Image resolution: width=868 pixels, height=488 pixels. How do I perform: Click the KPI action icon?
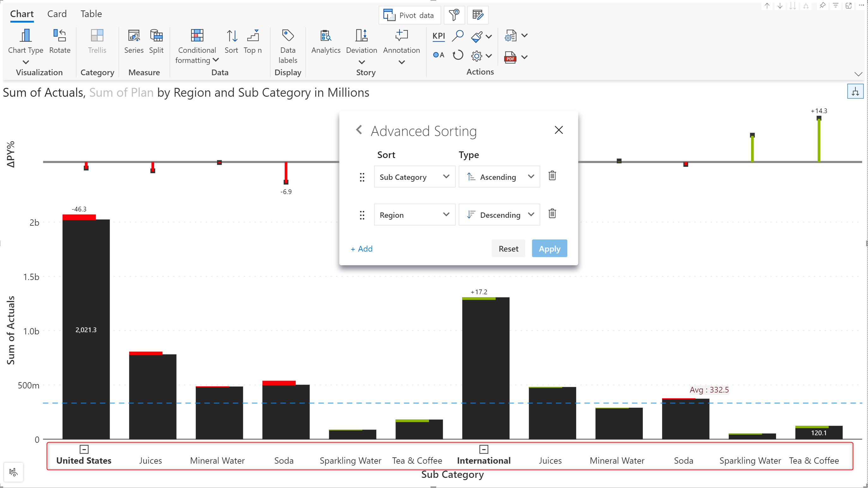[x=438, y=36]
